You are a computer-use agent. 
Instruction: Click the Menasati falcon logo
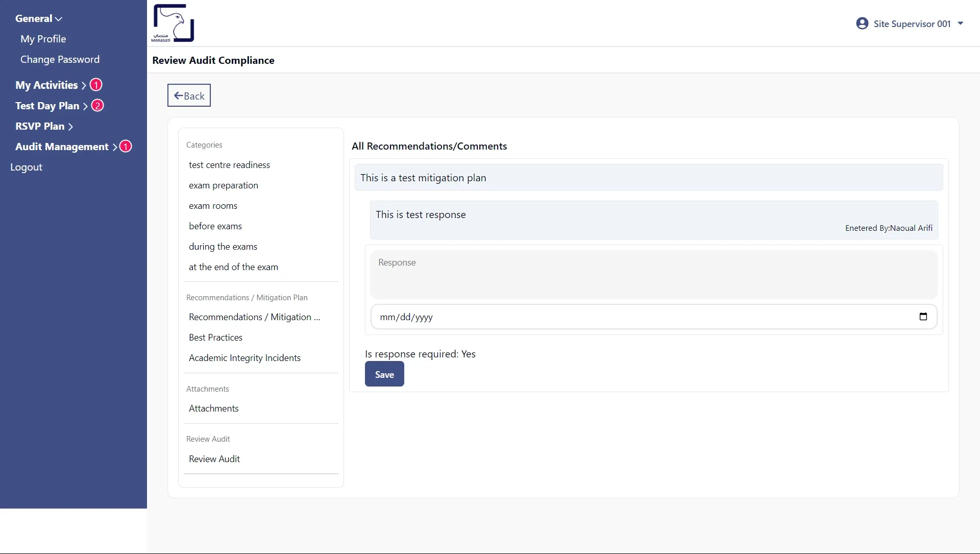tap(173, 23)
